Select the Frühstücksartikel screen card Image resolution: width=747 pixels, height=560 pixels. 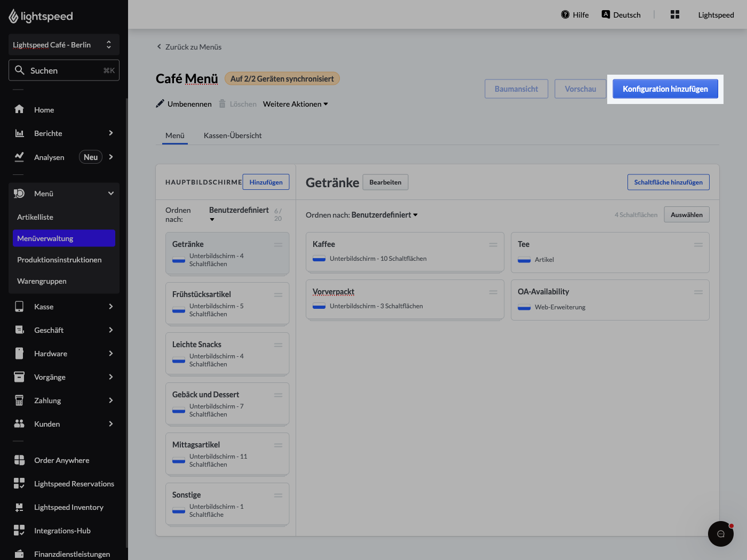tap(227, 303)
